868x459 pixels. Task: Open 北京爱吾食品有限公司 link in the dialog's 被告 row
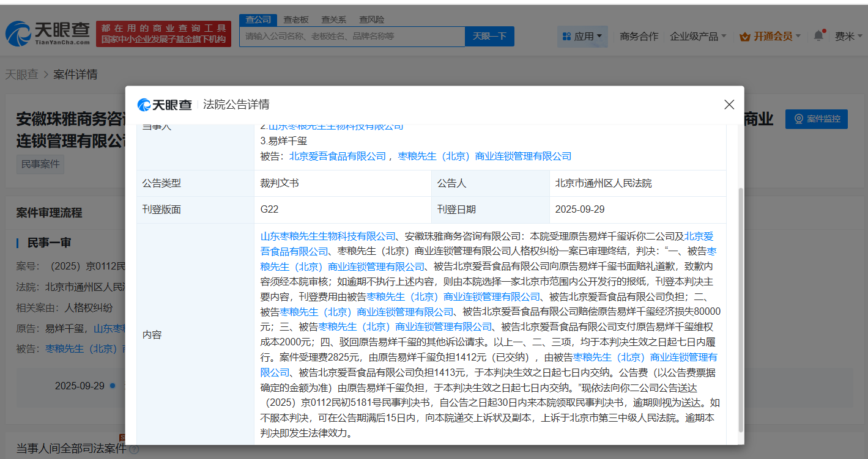point(338,156)
